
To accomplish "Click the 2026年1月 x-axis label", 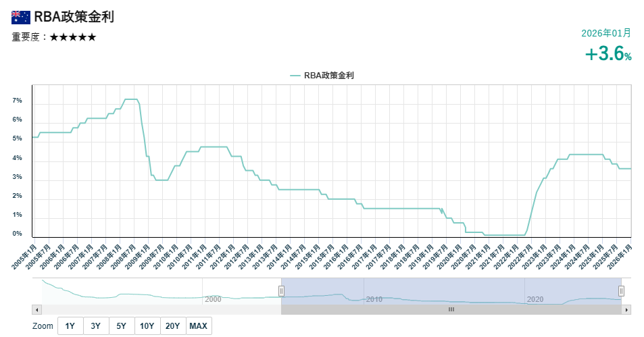I will click(x=620, y=257).
